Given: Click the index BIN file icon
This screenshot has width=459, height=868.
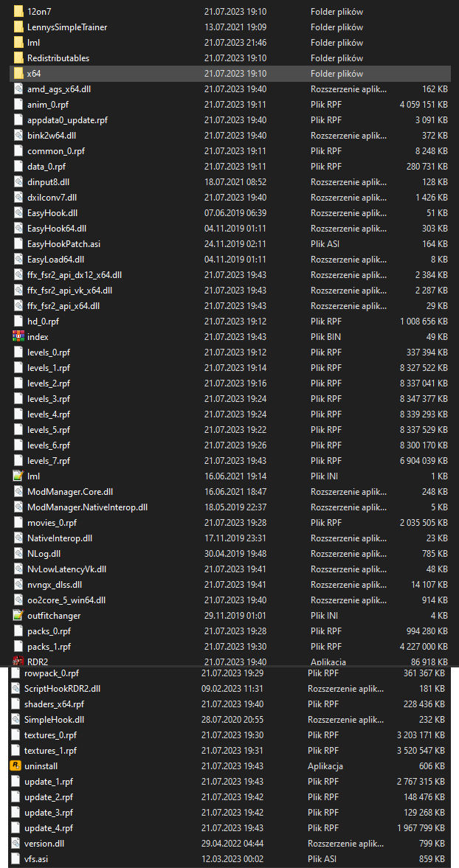Looking at the screenshot, I should (18, 336).
